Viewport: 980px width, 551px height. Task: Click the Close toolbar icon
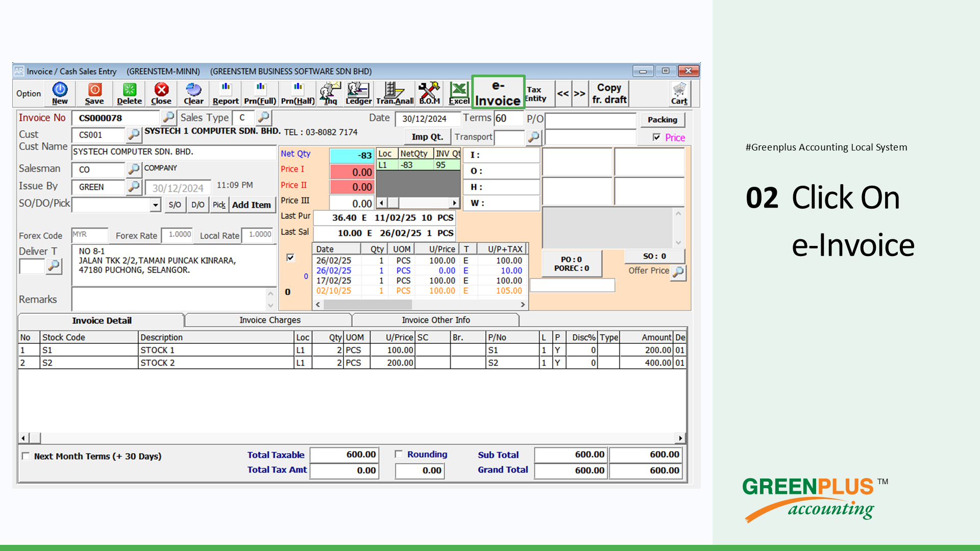[161, 93]
